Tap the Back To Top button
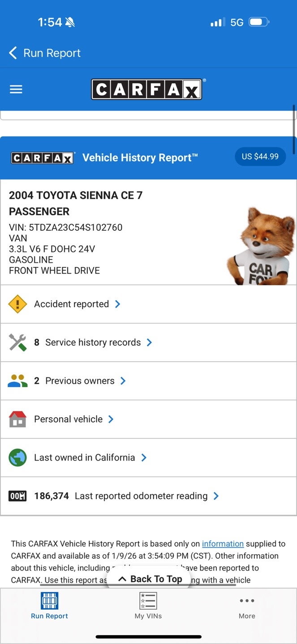 (x=150, y=579)
